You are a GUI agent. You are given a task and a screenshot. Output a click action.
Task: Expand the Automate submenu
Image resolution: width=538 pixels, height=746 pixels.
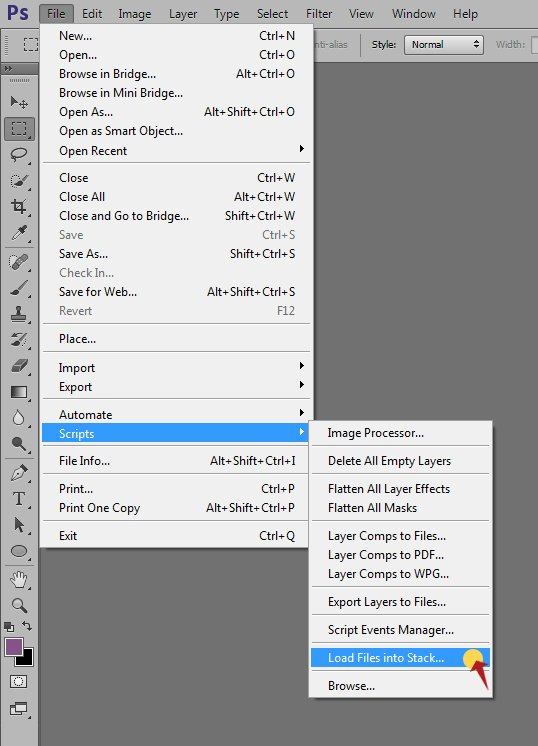(x=176, y=414)
